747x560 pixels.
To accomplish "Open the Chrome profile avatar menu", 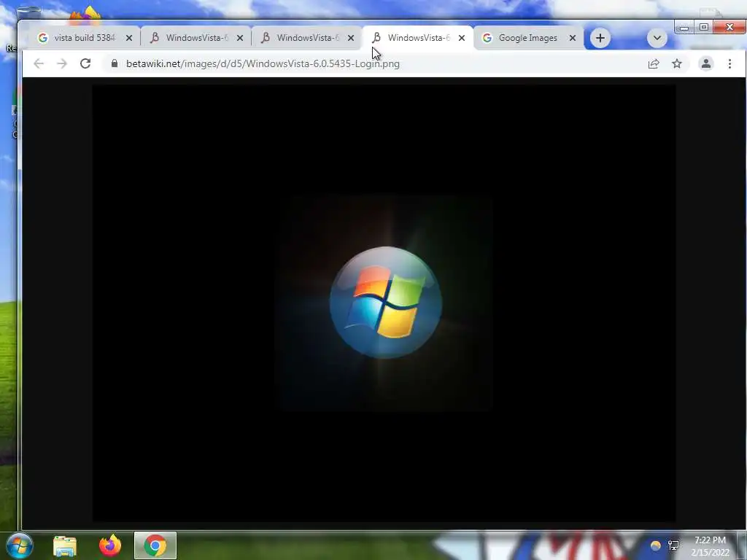I will click(706, 63).
